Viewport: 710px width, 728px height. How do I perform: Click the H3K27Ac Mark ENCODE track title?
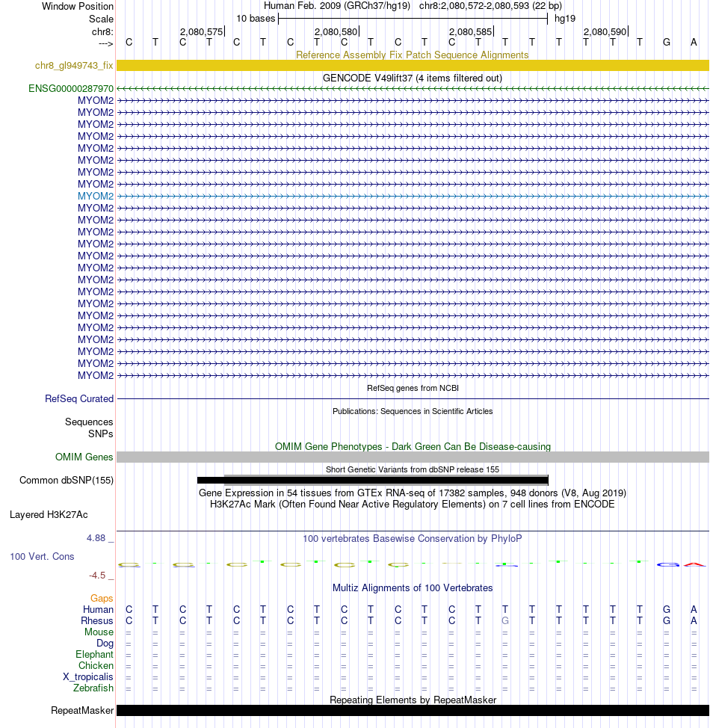[x=413, y=505]
